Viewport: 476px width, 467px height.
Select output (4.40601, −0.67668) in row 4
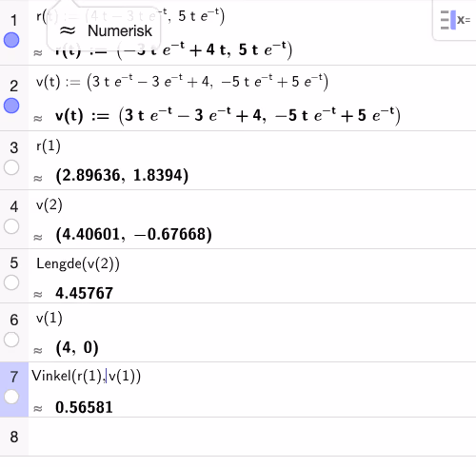click(133, 235)
